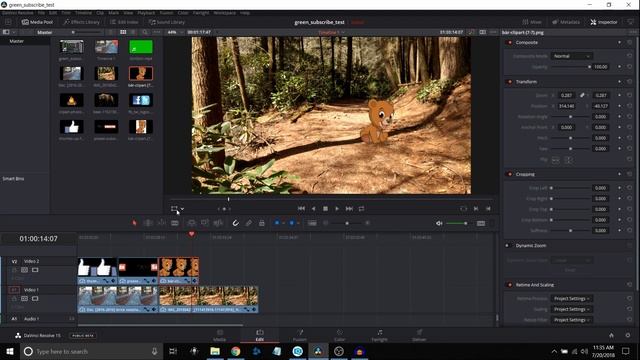Select the green screen clip thumbnail
640x360 pixels.
point(141,47)
